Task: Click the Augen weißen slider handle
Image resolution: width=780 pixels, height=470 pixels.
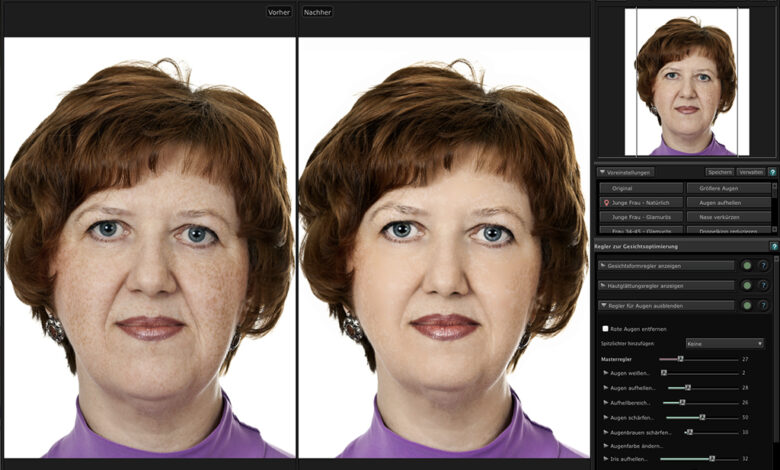Action: (x=664, y=372)
